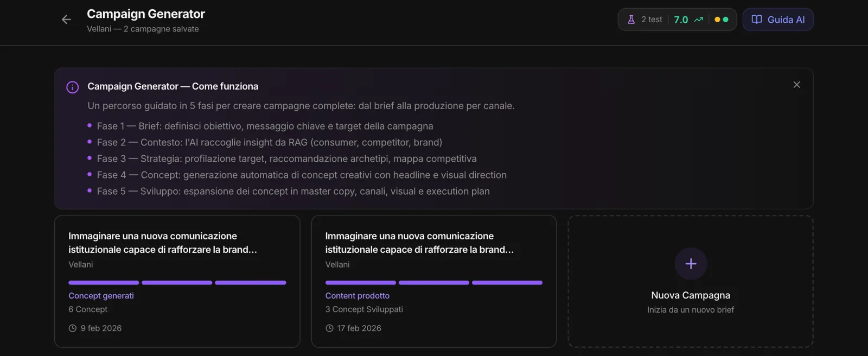The image size is (868, 356).
Task: Click the plus icon for Nuova Campagna
Action: click(691, 264)
